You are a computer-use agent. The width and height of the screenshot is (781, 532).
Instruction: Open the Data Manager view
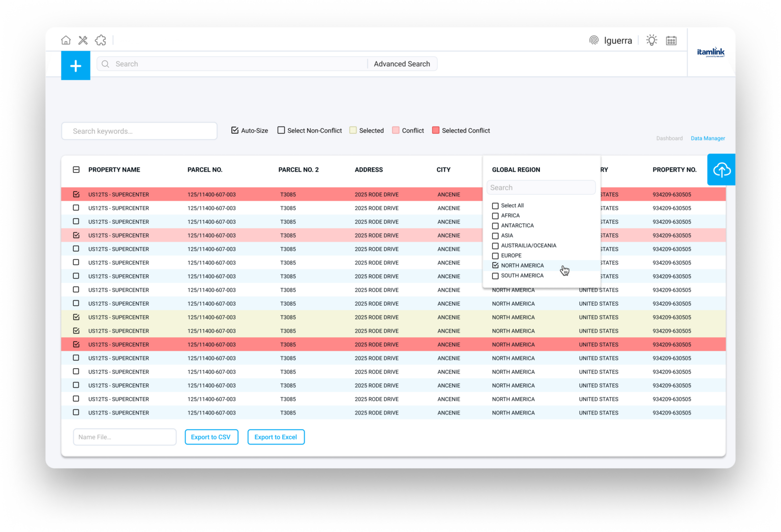[708, 138]
